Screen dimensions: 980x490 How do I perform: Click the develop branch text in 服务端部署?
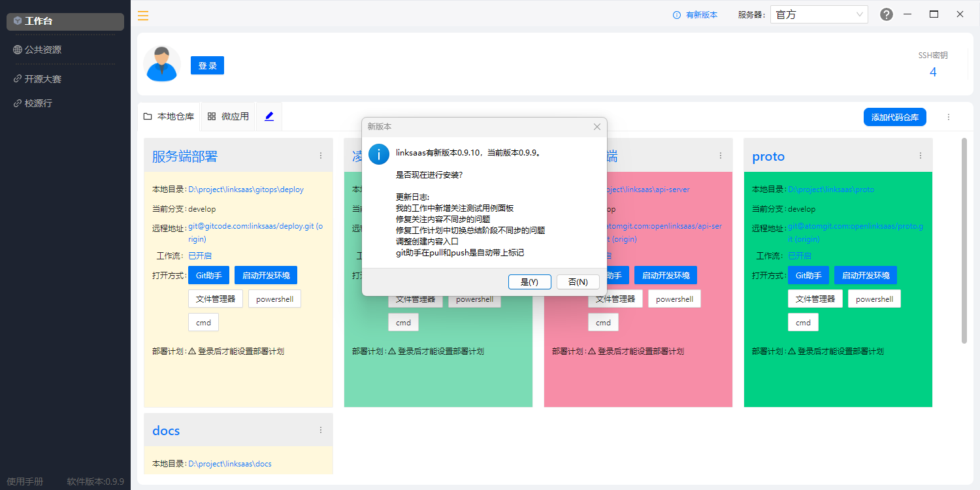pos(202,209)
